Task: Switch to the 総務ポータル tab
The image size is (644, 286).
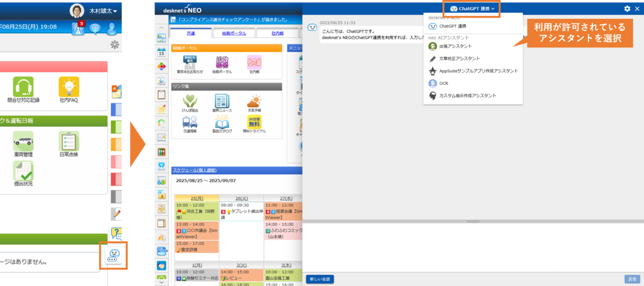Action: (x=234, y=33)
